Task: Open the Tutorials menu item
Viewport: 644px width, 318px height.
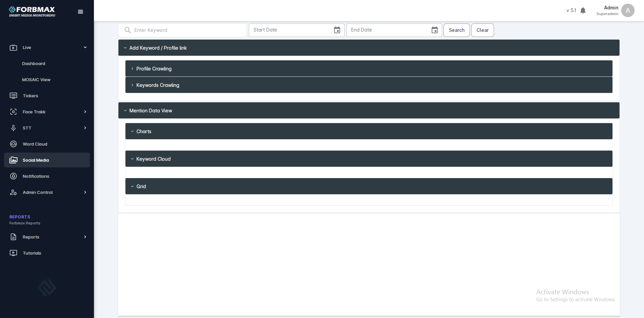Action: pyautogui.click(x=47, y=253)
